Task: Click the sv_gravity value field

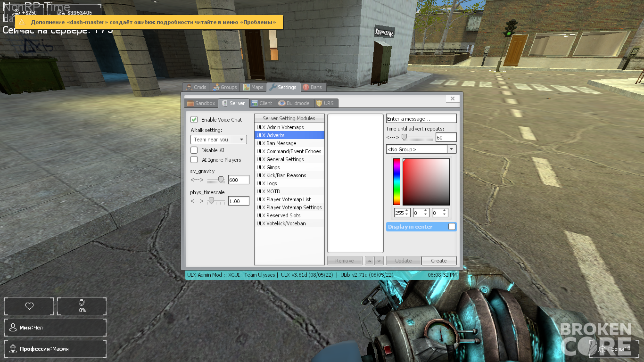Action: 239,180
